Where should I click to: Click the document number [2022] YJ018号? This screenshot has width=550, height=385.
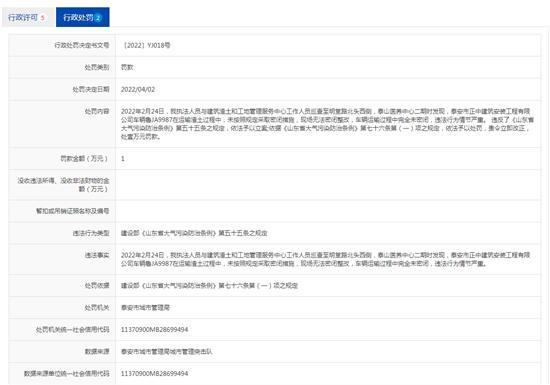coord(146,45)
